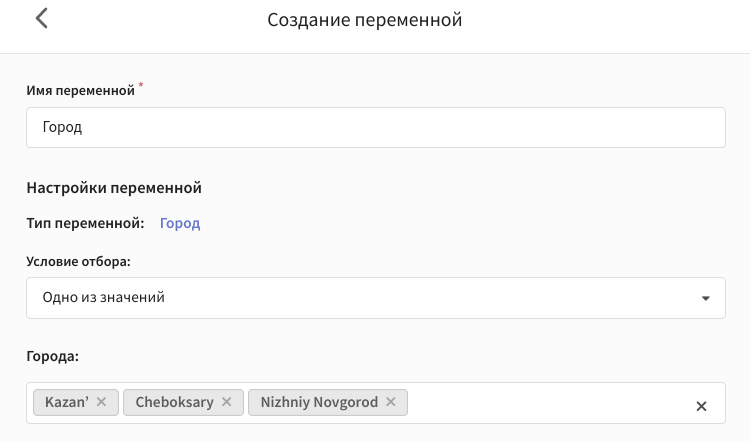Click the Имя переменной field label
This screenshot has height=441, width=750.
pos(80,90)
